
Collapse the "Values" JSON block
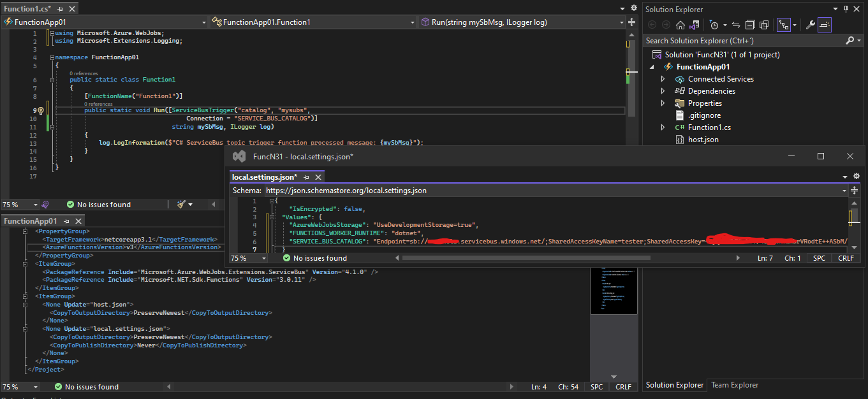click(x=273, y=217)
